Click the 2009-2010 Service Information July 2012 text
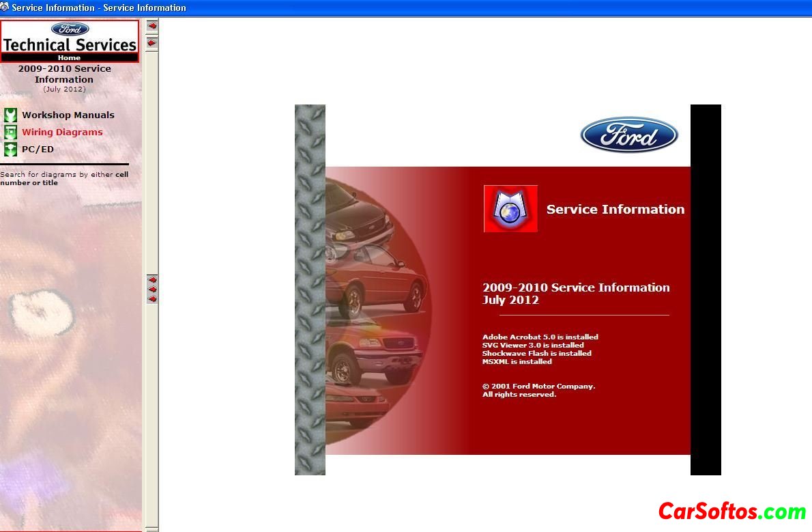 pos(575,294)
